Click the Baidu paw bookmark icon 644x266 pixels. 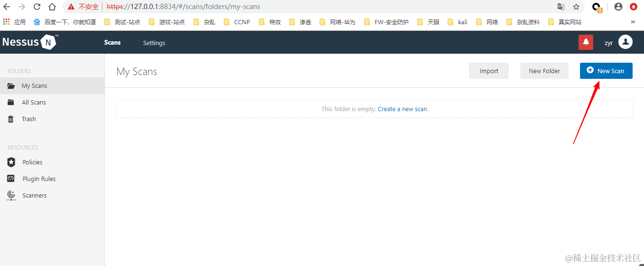tap(37, 22)
